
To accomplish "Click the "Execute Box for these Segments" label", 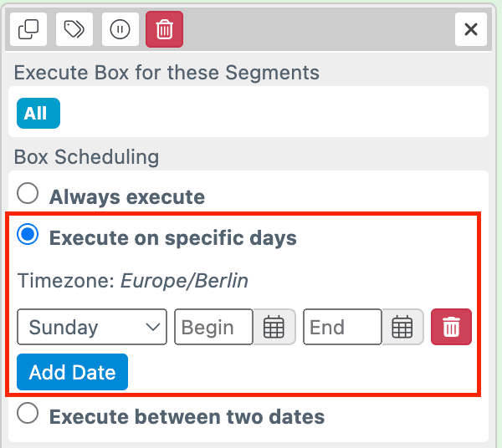I will 166,73.
